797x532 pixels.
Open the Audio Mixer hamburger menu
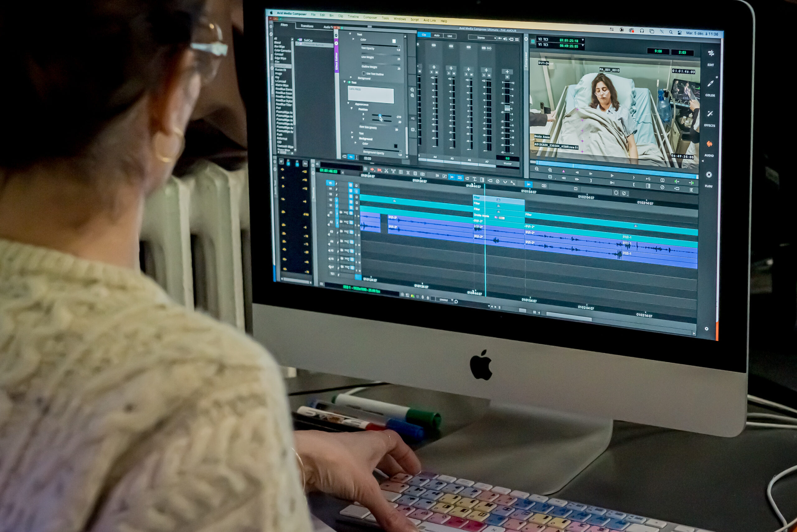click(x=517, y=40)
